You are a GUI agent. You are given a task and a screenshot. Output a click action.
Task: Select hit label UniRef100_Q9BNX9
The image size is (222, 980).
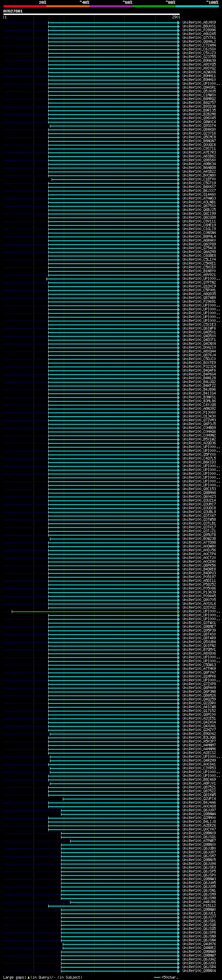199,833
